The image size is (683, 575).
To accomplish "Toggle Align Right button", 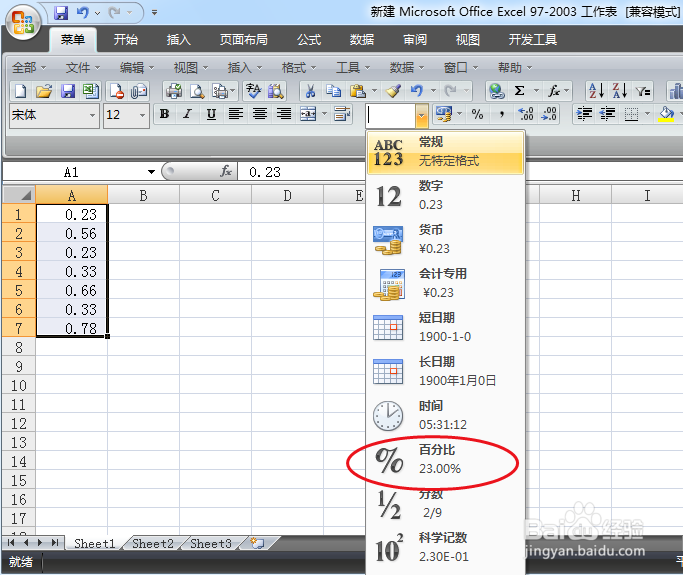I will coord(284,114).
